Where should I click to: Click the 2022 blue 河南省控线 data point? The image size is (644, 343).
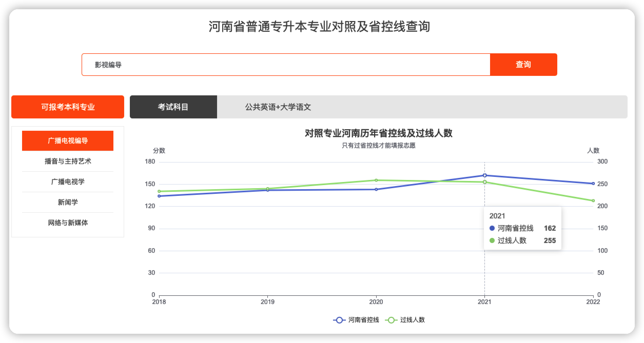pyautogui.click(x=593, y=184)
